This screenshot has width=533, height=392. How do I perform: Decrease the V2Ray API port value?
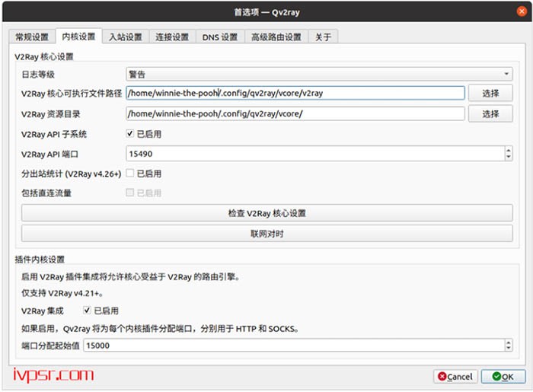509,158
